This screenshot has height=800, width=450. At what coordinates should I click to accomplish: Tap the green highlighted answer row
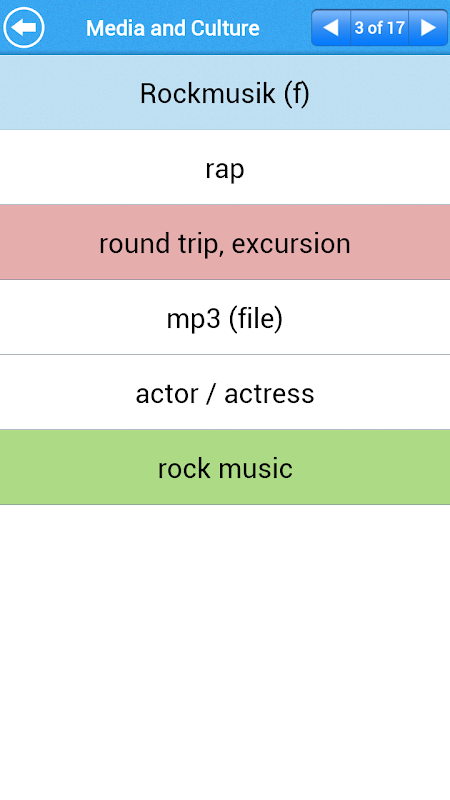pos(225,467)
